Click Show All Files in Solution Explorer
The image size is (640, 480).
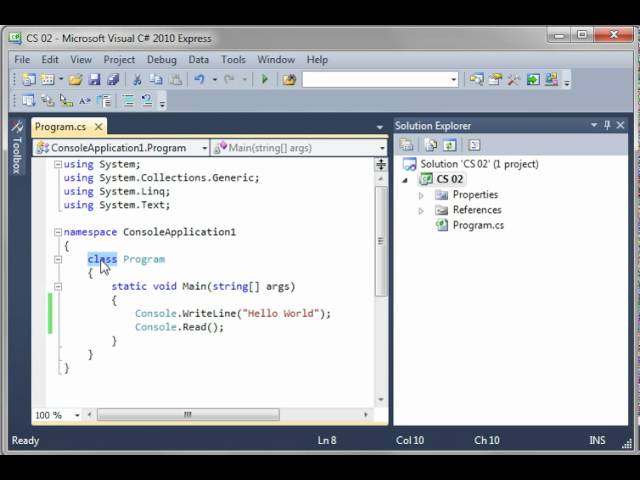(x=431, y=144)
